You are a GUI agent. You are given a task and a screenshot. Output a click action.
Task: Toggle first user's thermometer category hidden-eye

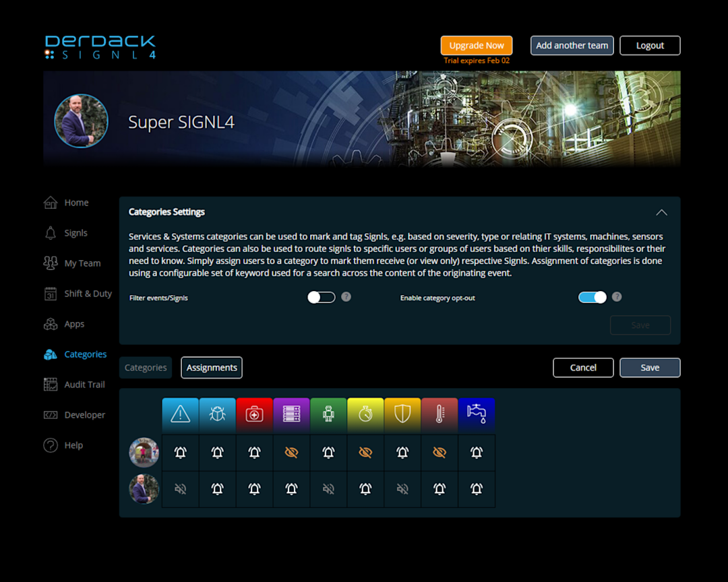tap(439, 453)
